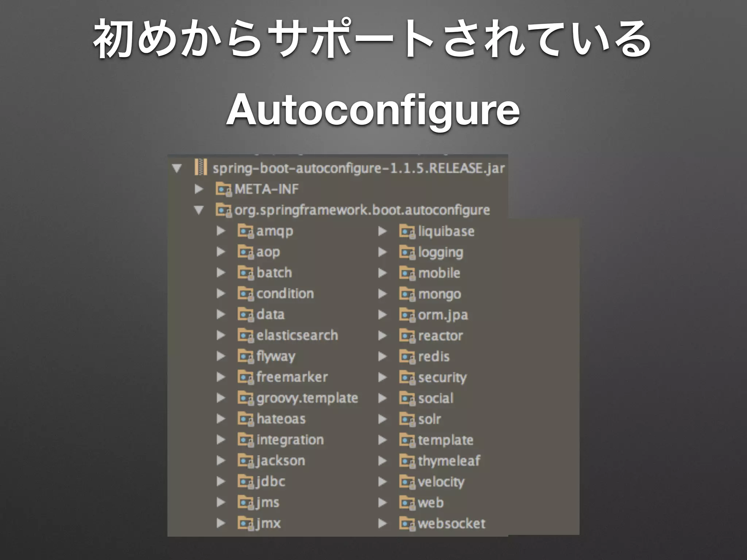Select the amqp package name
The height and width of the screenshot is (560, 747).
[x=275, y=232]
